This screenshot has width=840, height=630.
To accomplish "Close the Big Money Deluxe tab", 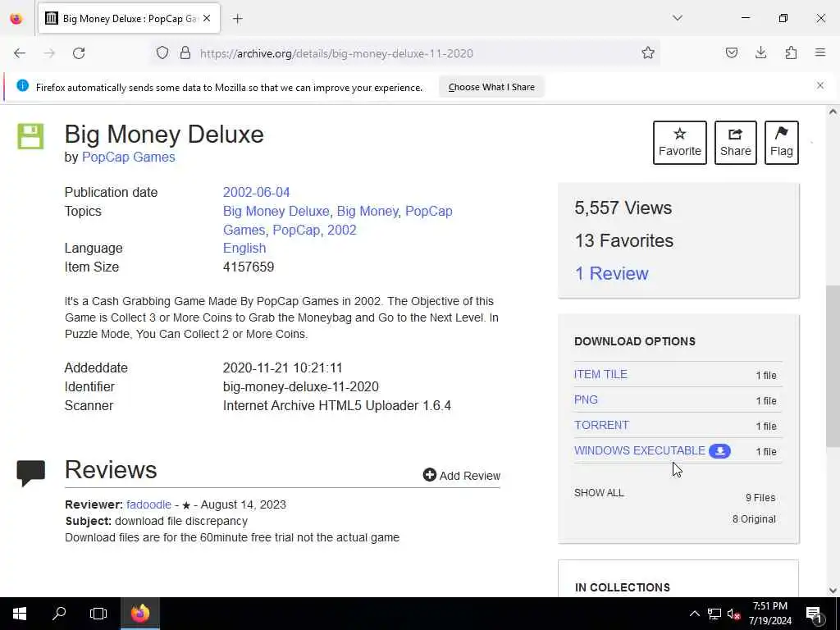I will pyautogui.click(x=207, y=18).
